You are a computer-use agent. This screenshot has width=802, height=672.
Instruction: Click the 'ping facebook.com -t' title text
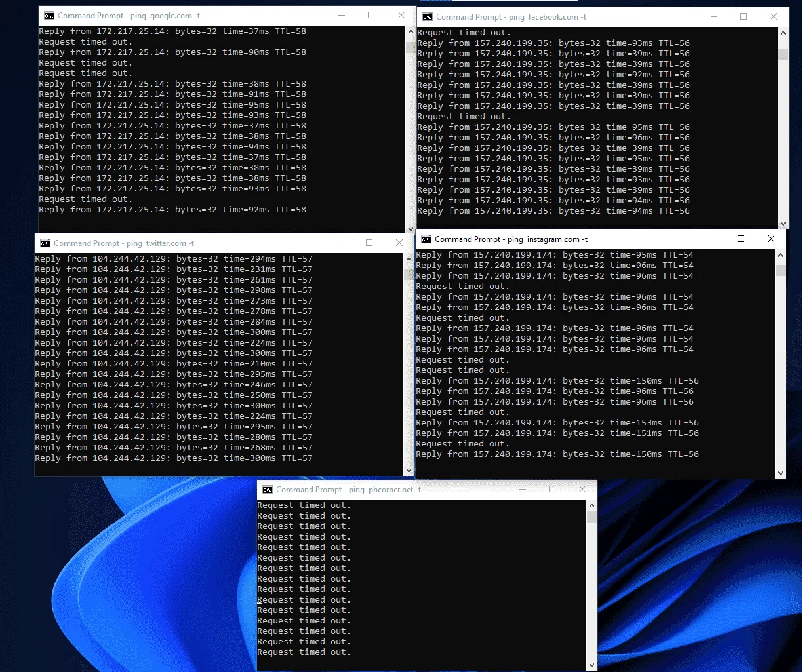coord(548,17)
